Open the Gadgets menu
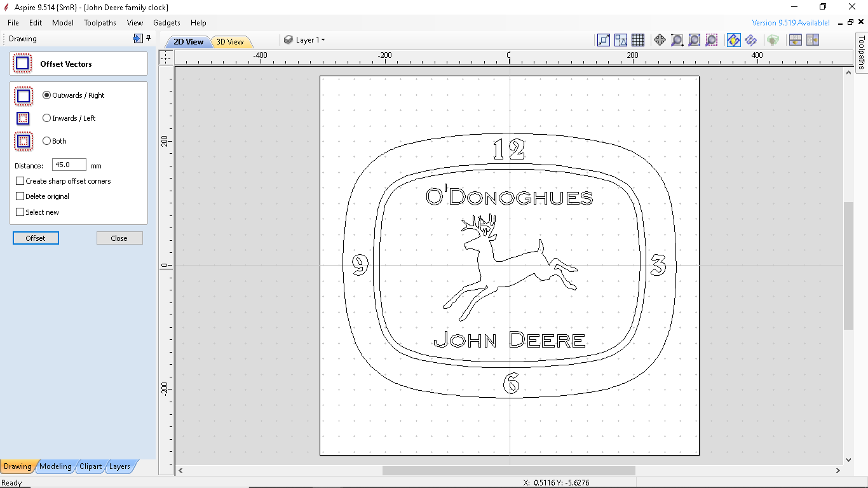 point(166,22)
